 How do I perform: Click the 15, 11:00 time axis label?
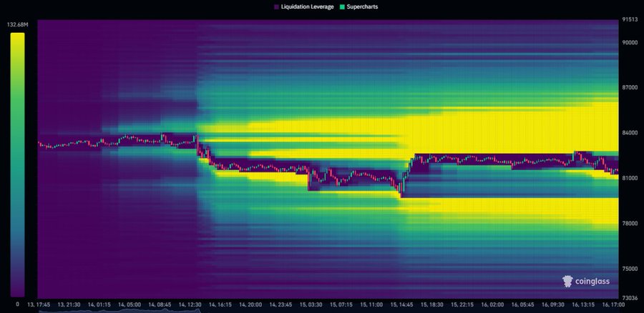371,305
